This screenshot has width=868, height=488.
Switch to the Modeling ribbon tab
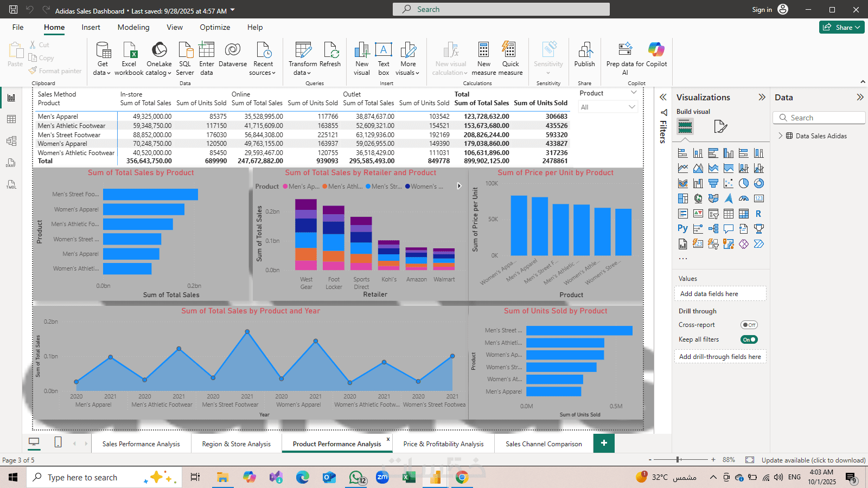point(133,27)
